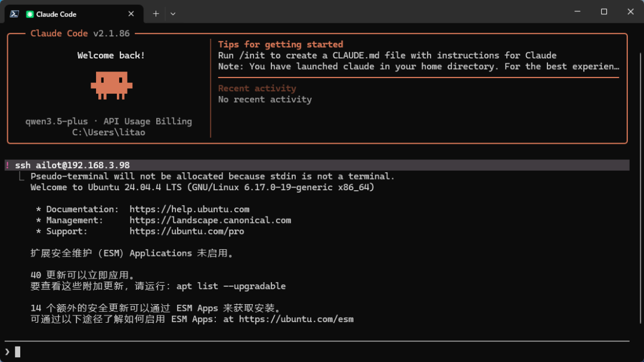The image size is (644, 362).
Task: Click the prompt input field
Action: tap(316, 352)
